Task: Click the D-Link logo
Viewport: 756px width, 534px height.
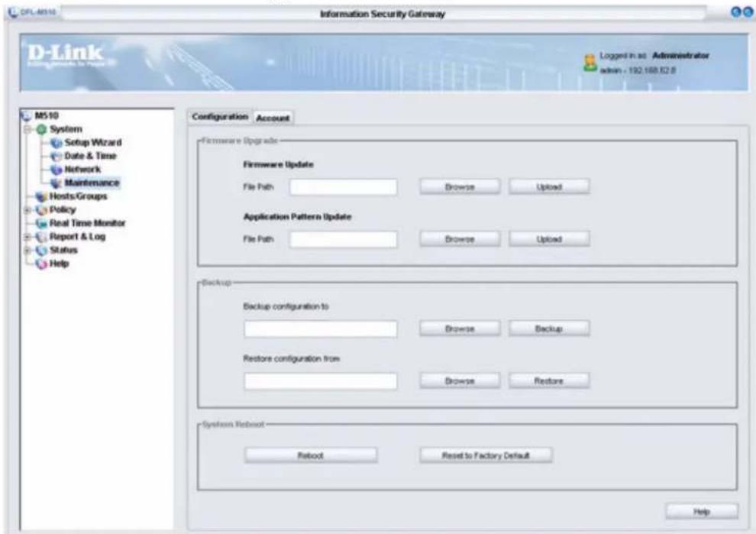Action: coord(65,54)
